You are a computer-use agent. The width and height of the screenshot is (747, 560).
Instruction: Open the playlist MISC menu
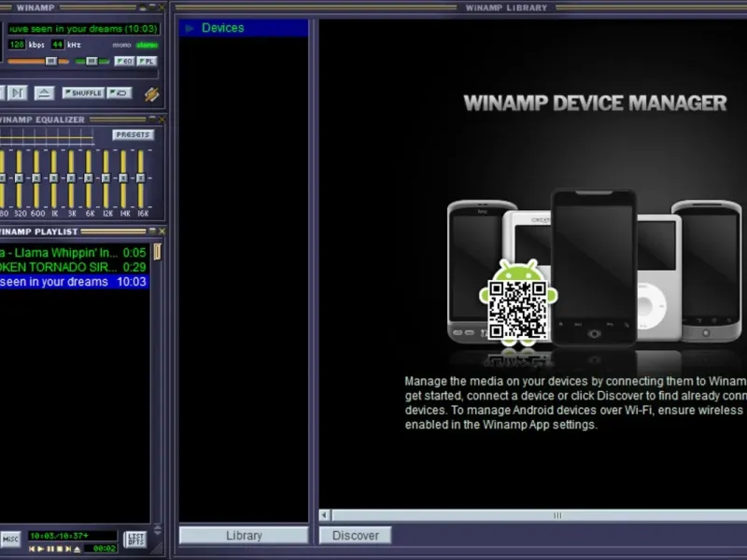(x=10, y=539)
